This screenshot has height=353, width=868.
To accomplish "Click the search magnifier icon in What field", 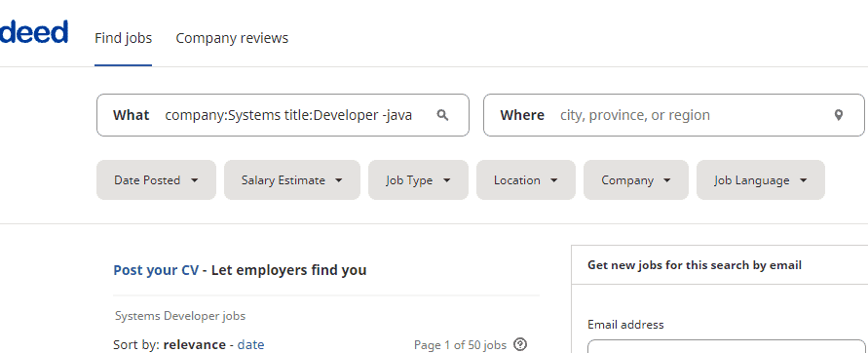I will click(442, 115).
